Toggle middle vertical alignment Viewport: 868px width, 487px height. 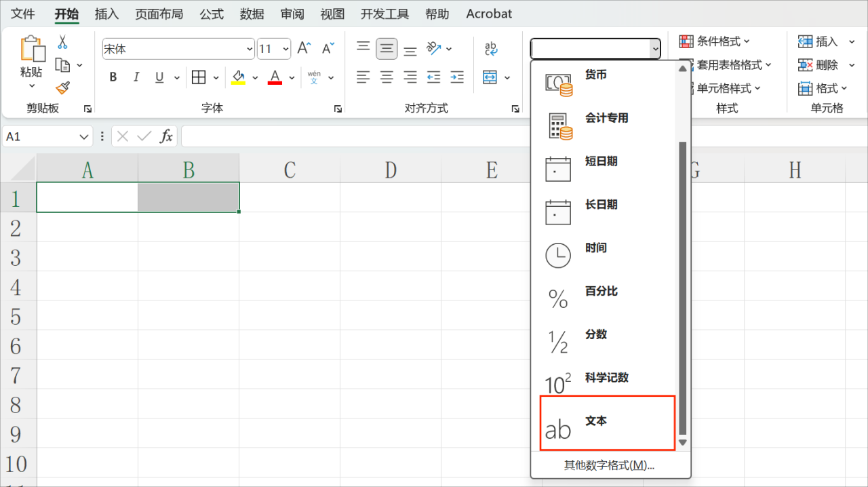pos(387,48)
